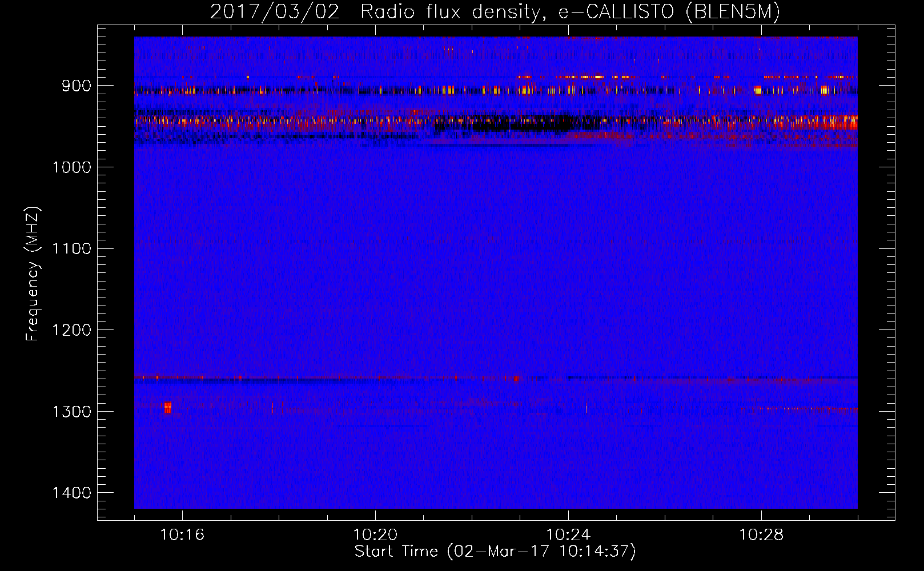Select the 900 frequency axis label
Screen dimensions: 924x571
click(x=77, y=86)
